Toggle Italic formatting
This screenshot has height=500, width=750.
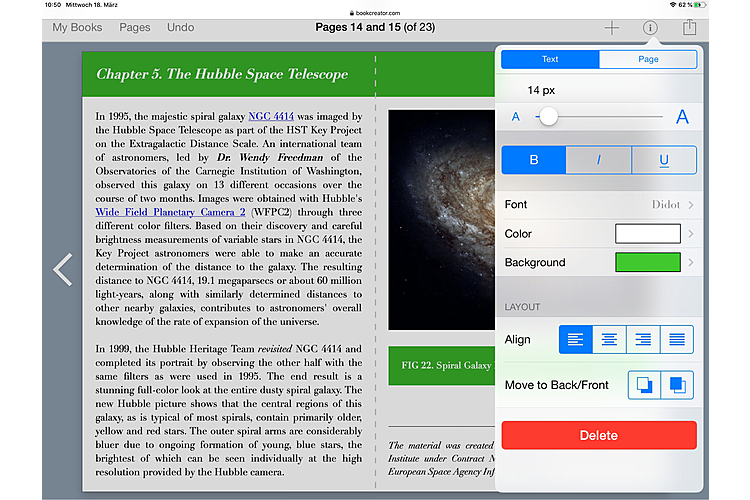pyautogui.click(x=598, y=160)
